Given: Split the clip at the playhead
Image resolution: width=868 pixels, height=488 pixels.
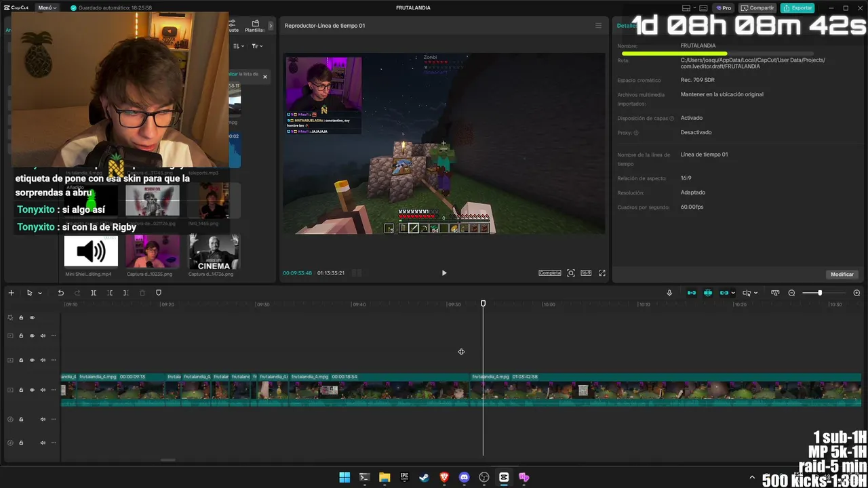Looking at the screenshot, I should coord(94,293).
